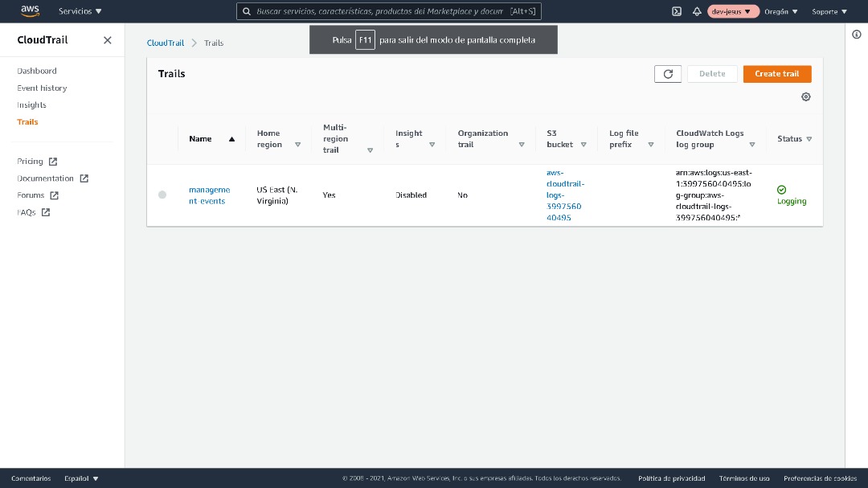
Task: Open the aws-cloudtrail-logs S3 bucket link
Action: pos(565,195)
